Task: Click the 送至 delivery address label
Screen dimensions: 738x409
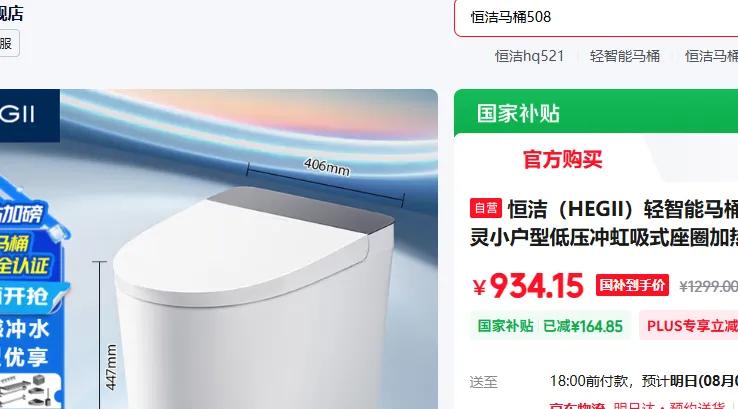Action: (483, 382)
